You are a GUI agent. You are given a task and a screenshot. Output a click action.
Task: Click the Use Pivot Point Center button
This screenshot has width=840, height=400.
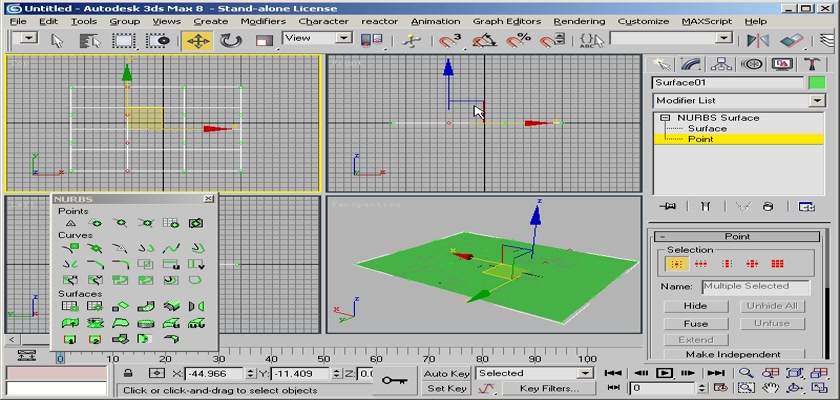pos(371,41)
